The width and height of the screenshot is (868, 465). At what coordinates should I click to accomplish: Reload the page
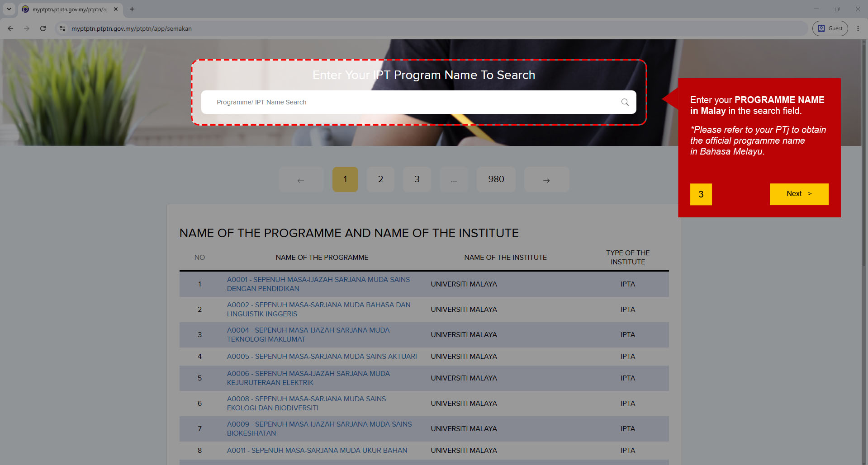tap(43, 28)
